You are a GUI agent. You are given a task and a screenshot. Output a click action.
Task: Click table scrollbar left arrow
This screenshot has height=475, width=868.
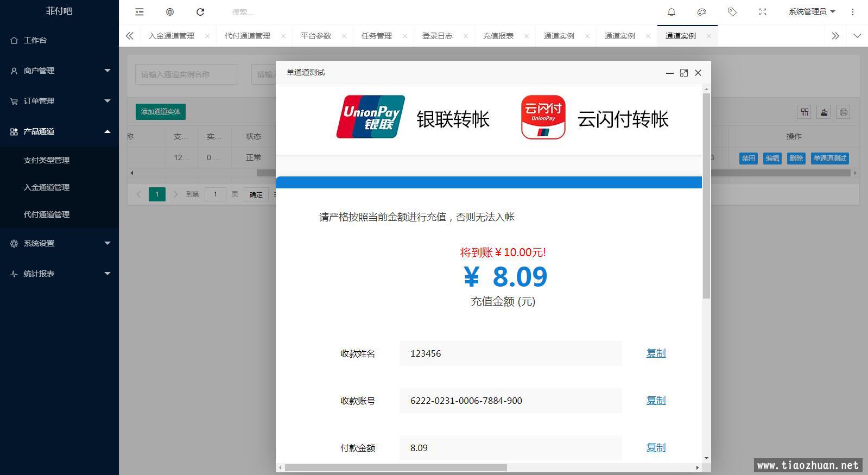132,173
